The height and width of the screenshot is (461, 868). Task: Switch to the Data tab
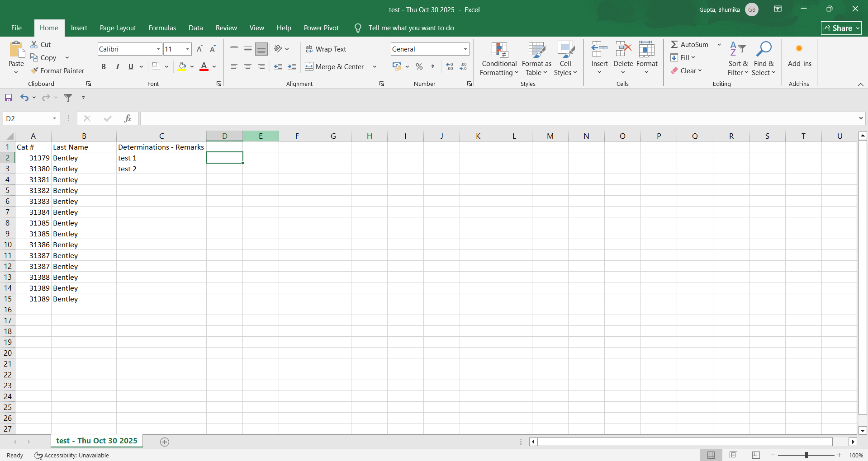(x=195, y=28)
